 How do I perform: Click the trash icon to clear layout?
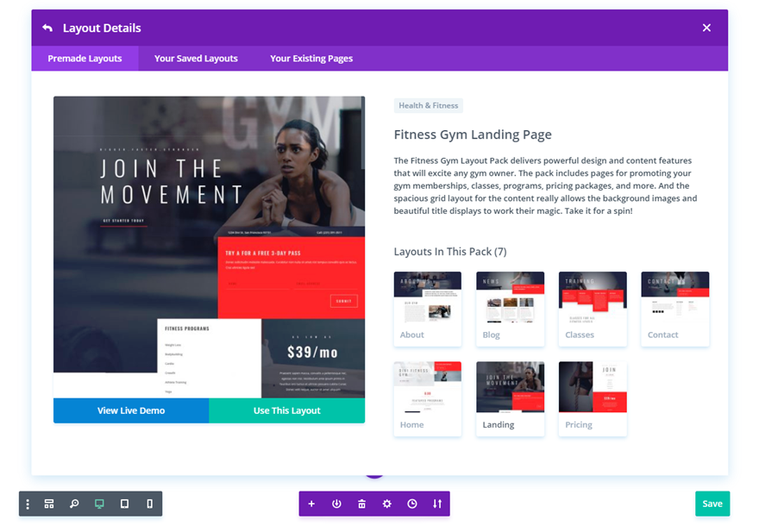coord(361,504)
